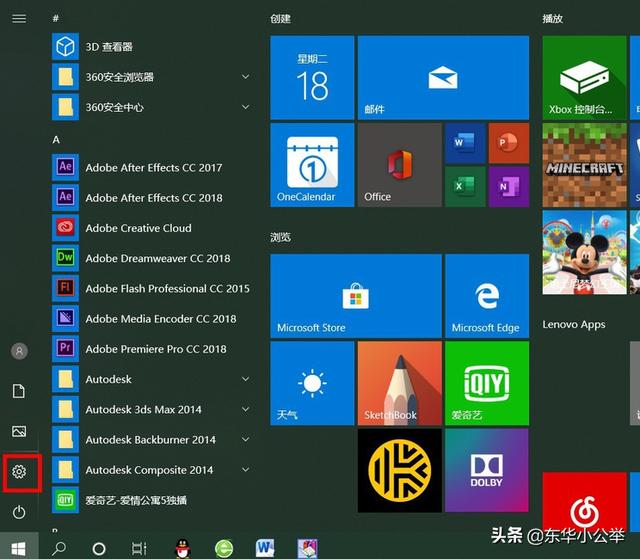
Task: Open the OneCalendar tile
Action: click(x=311, y=165)
